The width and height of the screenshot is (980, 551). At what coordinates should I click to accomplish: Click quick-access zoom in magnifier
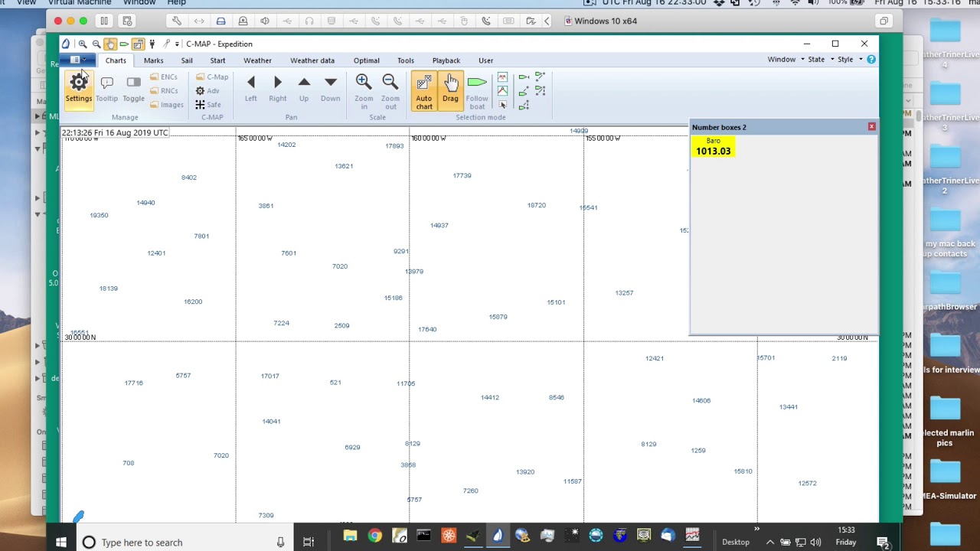tap(83, 44)
